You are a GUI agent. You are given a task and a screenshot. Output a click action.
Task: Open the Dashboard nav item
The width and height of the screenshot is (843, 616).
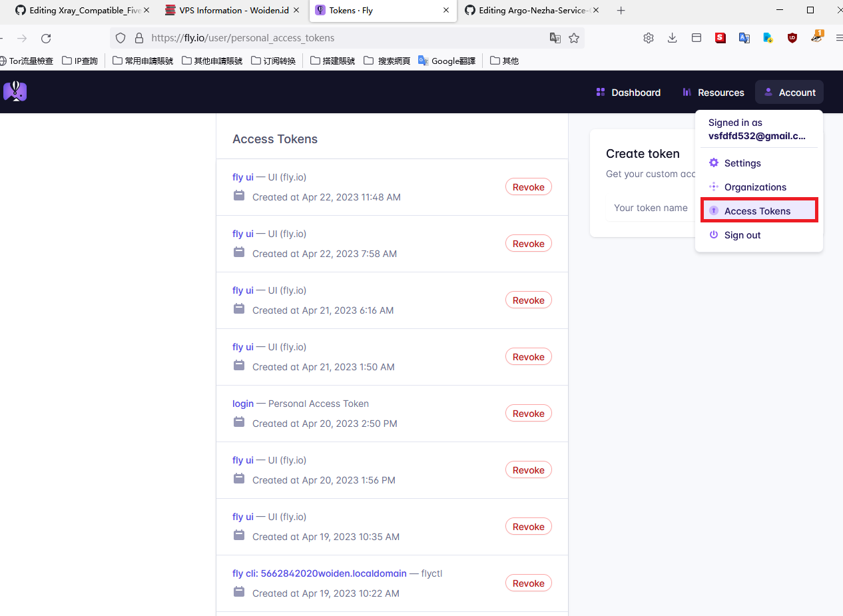pos(629,93)
